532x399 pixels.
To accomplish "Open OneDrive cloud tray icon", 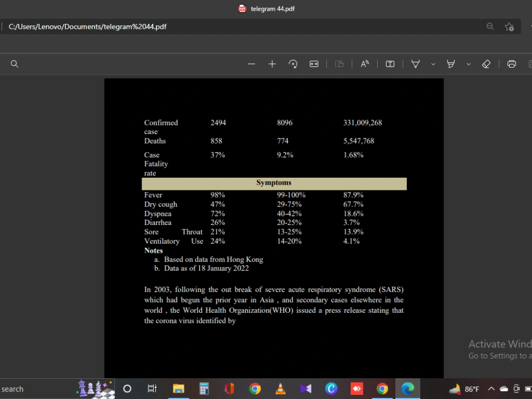I will tap(504, 389).
